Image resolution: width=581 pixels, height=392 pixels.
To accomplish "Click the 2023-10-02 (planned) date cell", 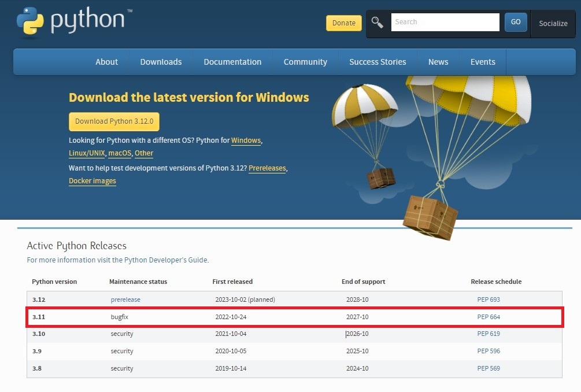I will (x=245, y=299).
